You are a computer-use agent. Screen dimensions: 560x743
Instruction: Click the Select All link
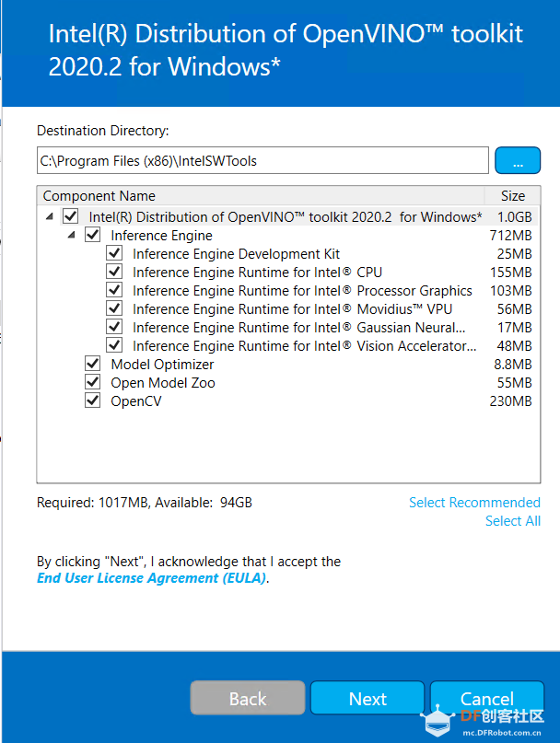pyautogui.click(x=513, y=521)
